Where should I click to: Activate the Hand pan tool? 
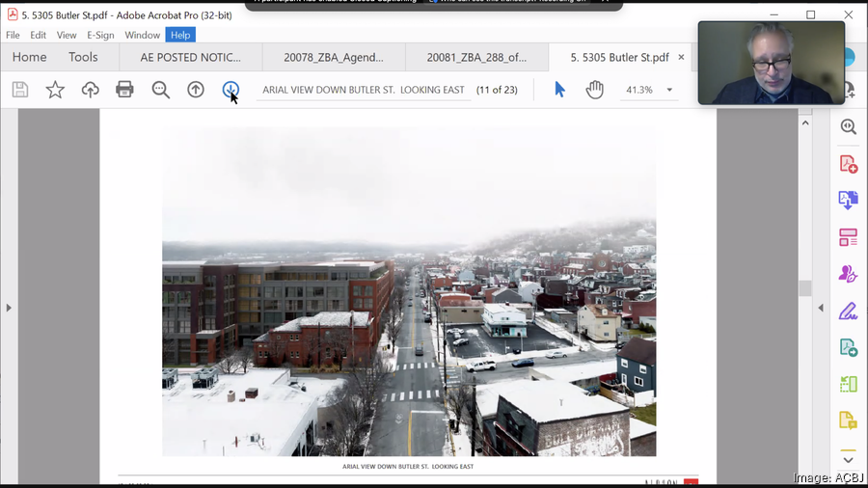click(x=594, y=90)
